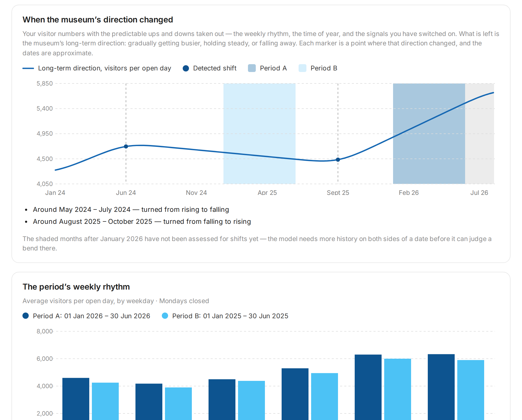Viewport: 522px width, 420px height.
Task: Click the Period B legend swatch
Action: click(x=302, y=68)
